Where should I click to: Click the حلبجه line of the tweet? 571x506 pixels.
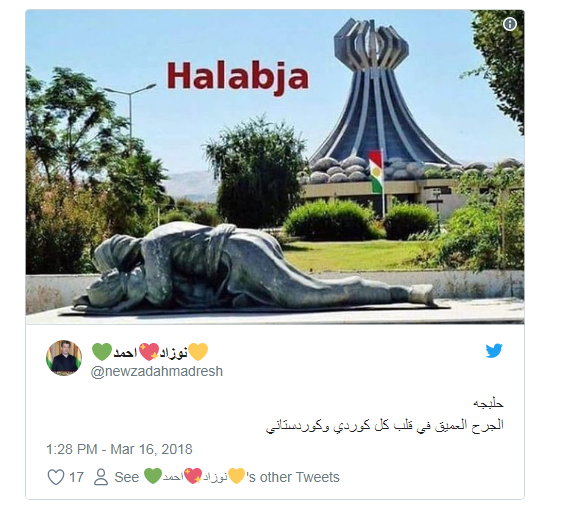point(488,403)
